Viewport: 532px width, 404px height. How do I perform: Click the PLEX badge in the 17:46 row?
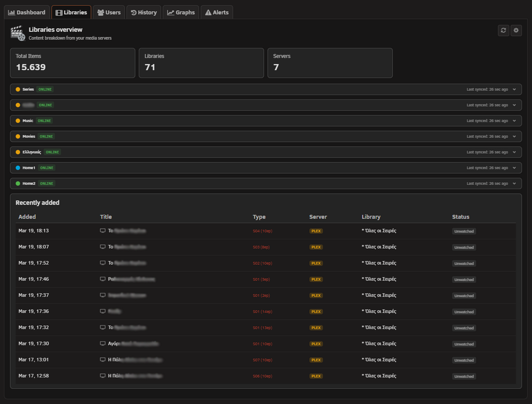point(316,279)
